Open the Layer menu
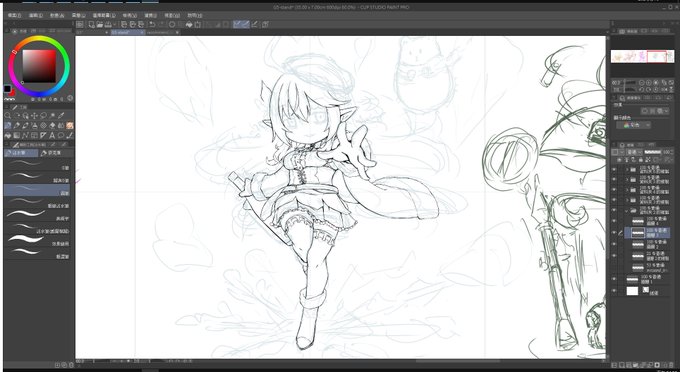This screenshot has width=680, height=372. tap(78, 15)
